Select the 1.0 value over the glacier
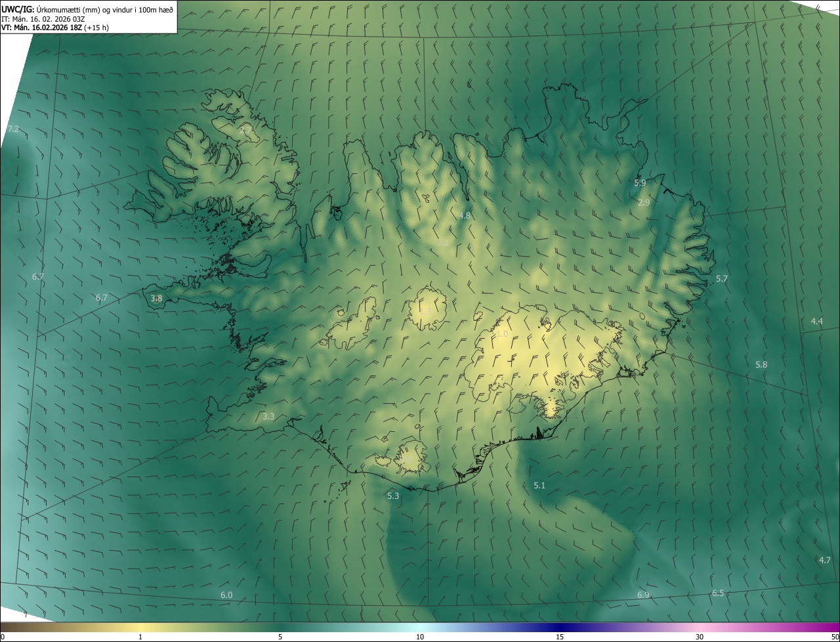Screen dimensions: 840x642 point(502,333)
